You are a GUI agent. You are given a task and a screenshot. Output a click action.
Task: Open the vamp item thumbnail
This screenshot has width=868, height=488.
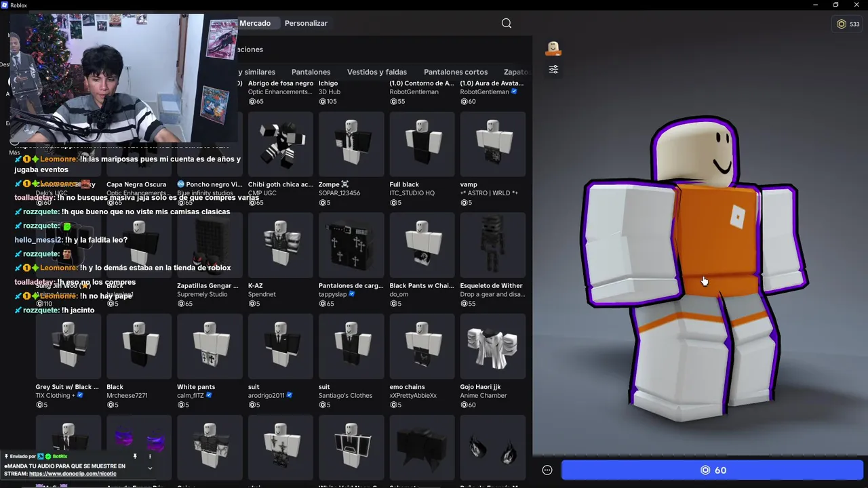(493, 144)
